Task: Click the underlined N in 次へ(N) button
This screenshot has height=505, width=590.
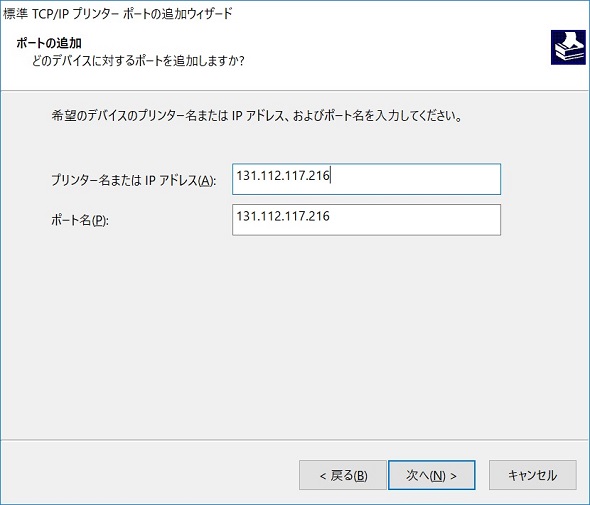Action: tap(437, 476)
